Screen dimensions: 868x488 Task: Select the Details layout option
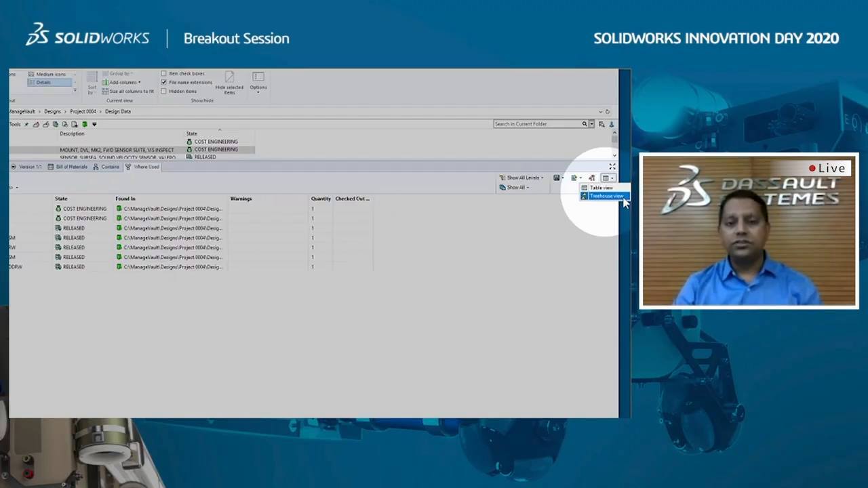coord(50,83)
